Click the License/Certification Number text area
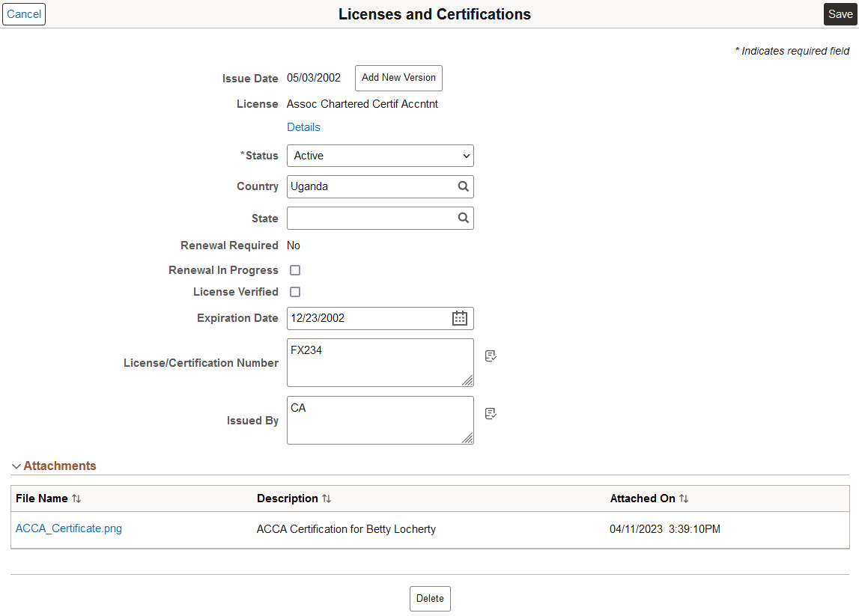859x616 pixels. (x=380, y=362)
